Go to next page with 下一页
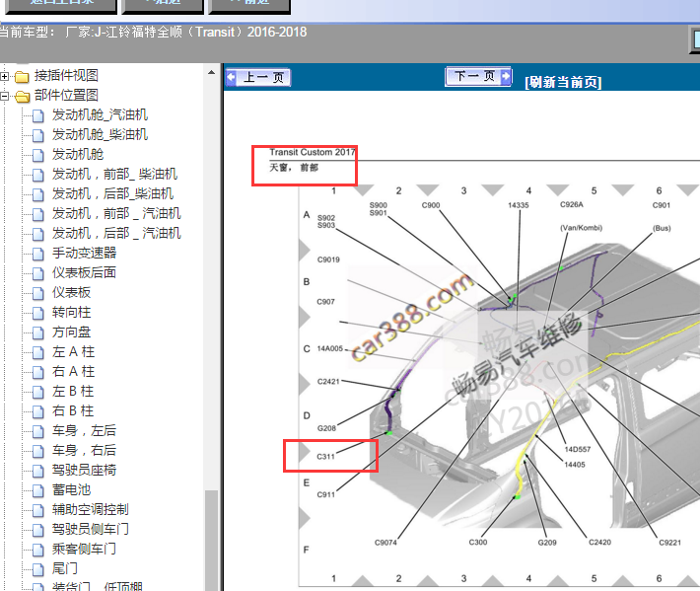The height and width of the screenshot is (591, 700). 478,76
